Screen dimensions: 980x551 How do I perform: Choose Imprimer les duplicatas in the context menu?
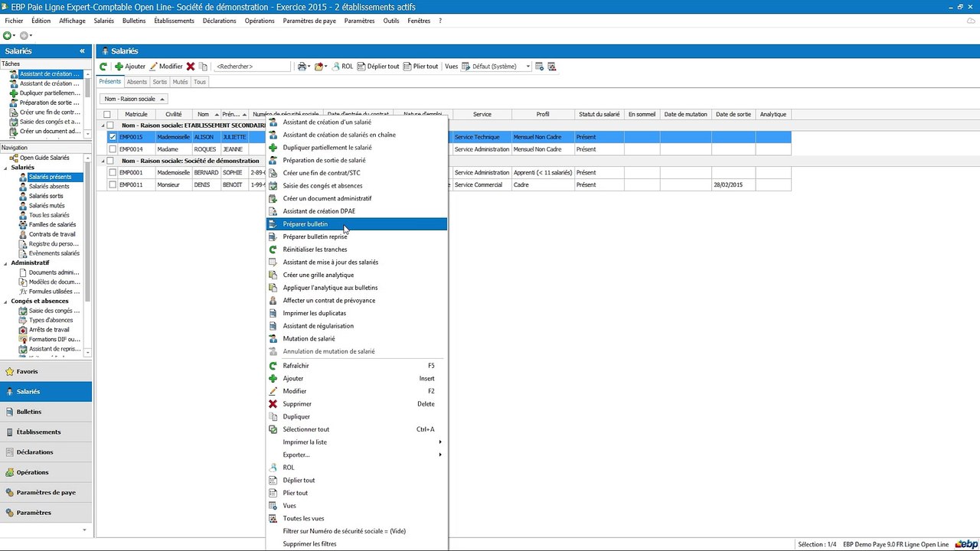356,313
